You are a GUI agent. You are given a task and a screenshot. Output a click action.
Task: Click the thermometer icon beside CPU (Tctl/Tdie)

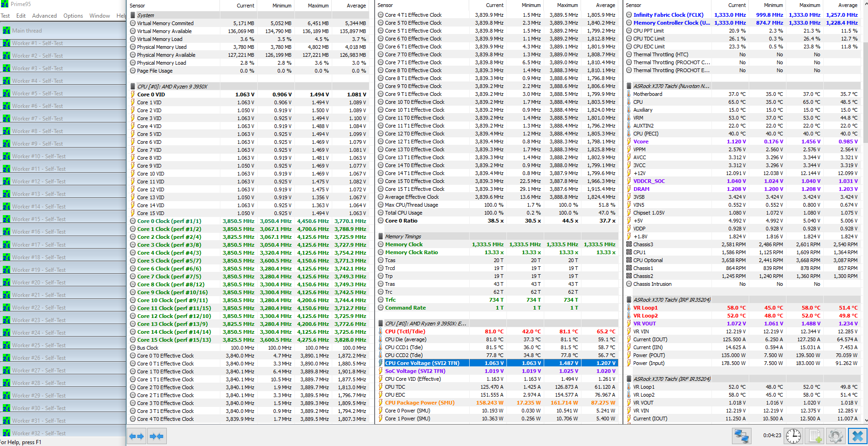click(x=381, y=331)
